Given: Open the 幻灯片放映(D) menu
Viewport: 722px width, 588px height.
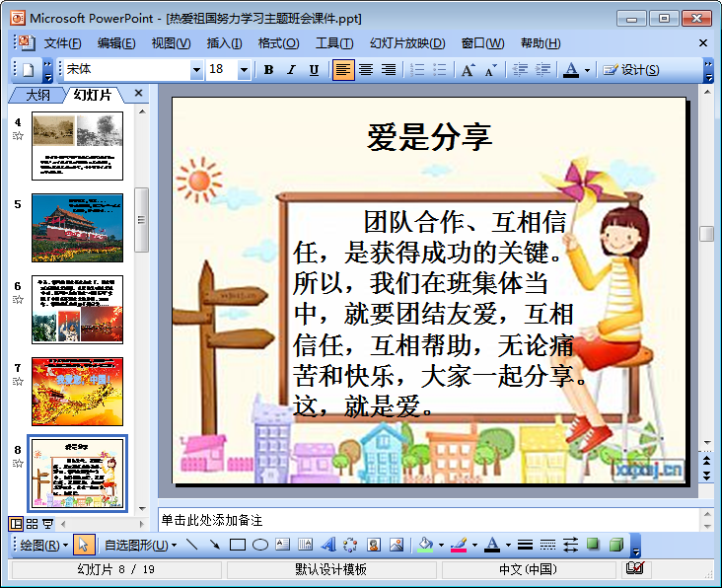Looking at the screenshot, I should point(407,43).
